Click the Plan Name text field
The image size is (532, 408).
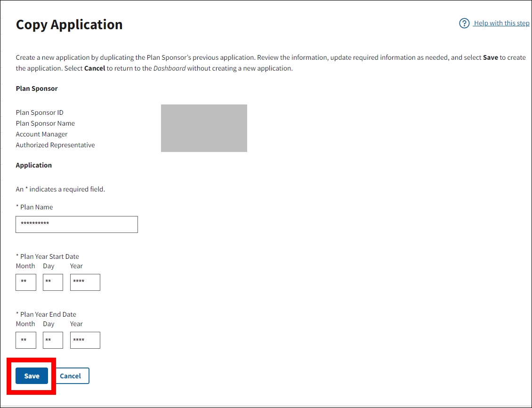click(77, 224)
